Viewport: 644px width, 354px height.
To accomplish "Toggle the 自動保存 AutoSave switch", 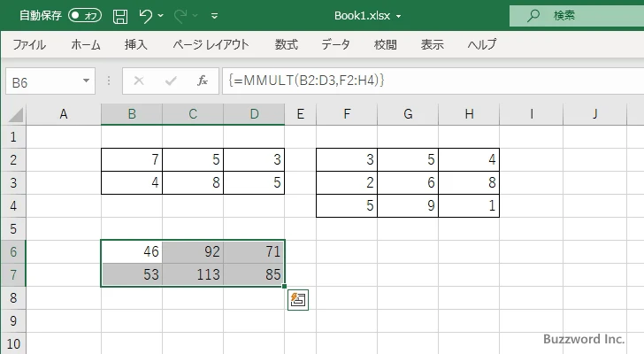I will click(85, 16).
